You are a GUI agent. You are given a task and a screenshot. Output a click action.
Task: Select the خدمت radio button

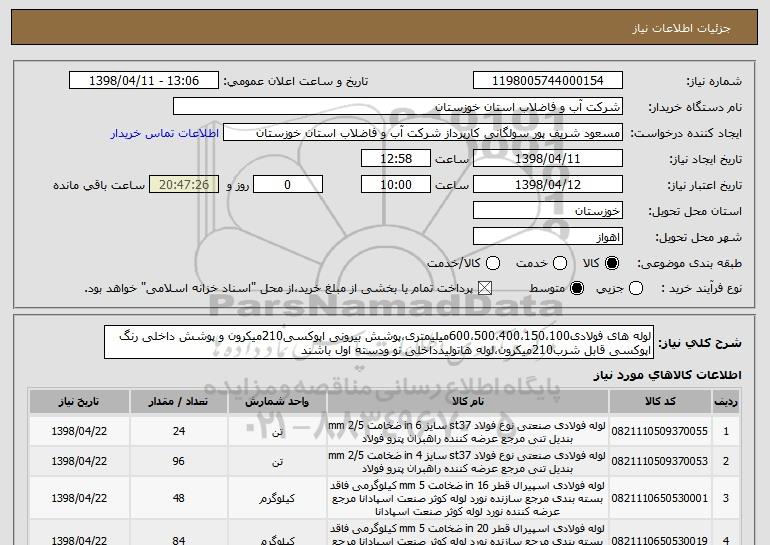560,263
